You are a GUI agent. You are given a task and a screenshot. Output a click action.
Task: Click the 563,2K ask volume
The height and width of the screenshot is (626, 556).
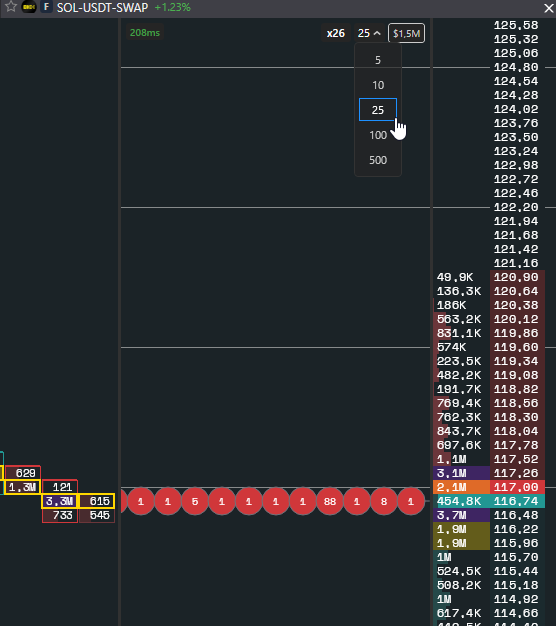click(x=459, y=319)
